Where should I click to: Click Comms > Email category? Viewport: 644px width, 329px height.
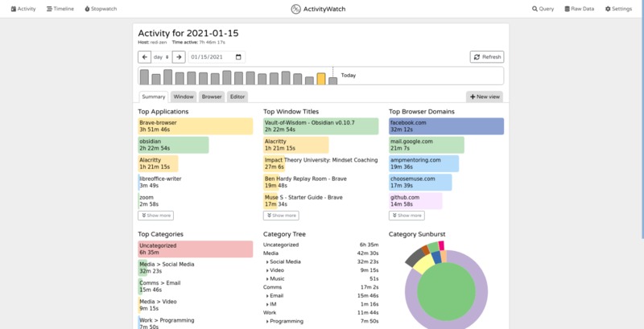click(x=159, y=286)
